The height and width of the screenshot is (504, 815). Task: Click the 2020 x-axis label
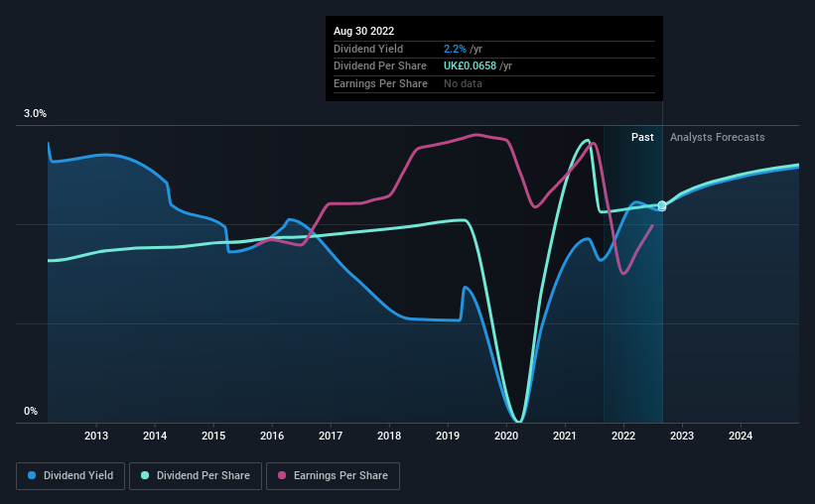[506, 436]
